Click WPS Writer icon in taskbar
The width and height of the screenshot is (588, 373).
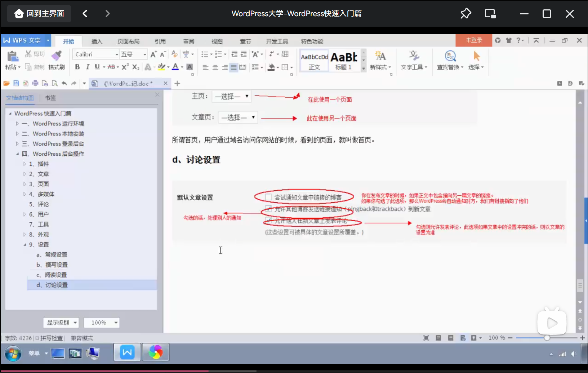pos(127,352)
